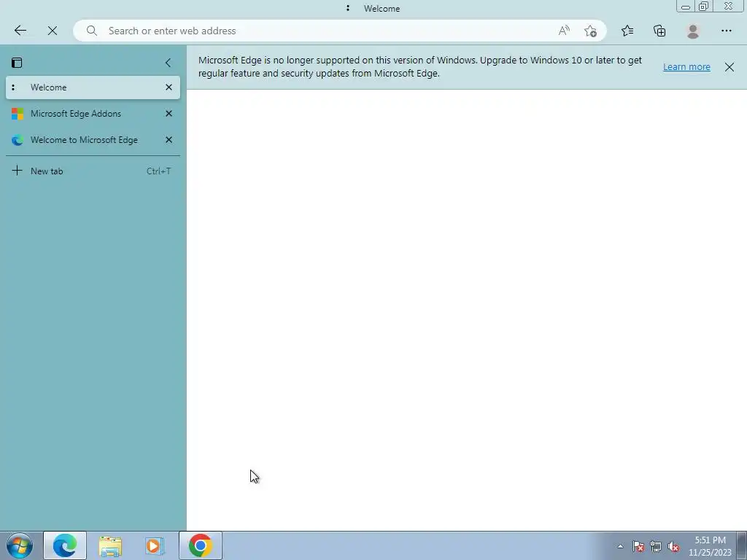Image resolution: width=747 pixels, height=560 pixels.
Task: Add this page to favorites
Action: coord(590,31)
